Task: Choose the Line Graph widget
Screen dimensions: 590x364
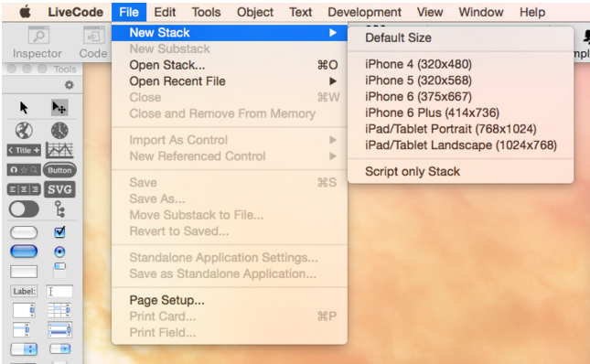Action: (59, 150)
